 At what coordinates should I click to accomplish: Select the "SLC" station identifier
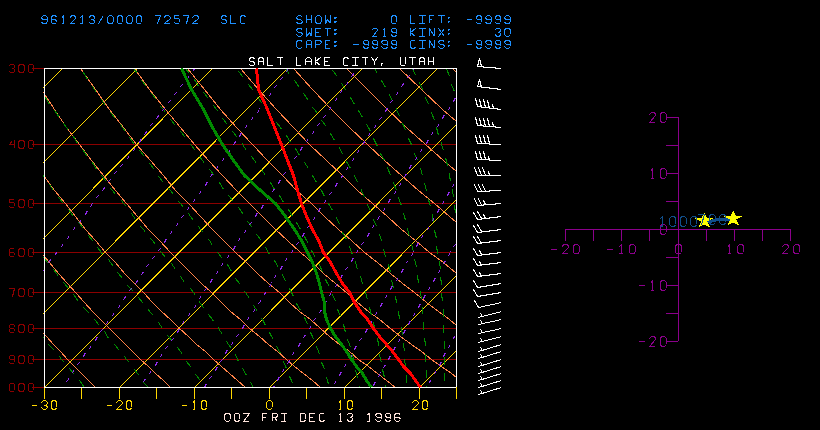coord(233,20)
